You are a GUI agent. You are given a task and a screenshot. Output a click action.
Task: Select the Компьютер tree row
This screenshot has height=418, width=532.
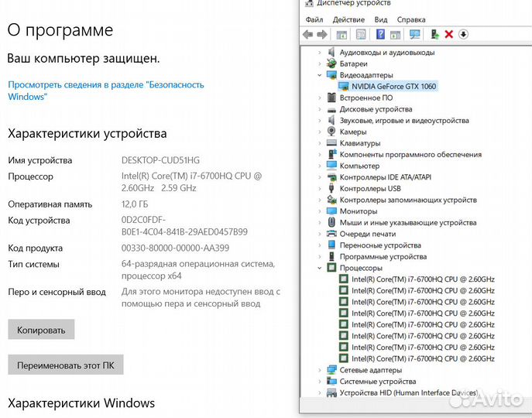pos(359,166)
